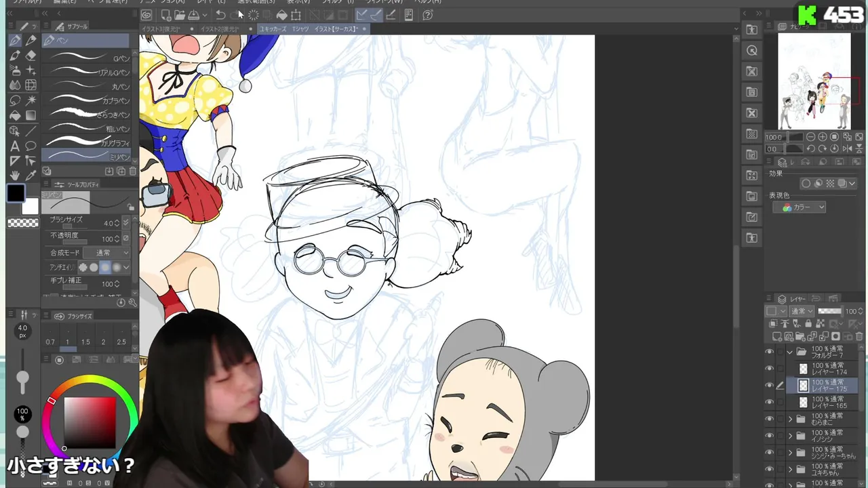Click the help question mark icon

428,15
